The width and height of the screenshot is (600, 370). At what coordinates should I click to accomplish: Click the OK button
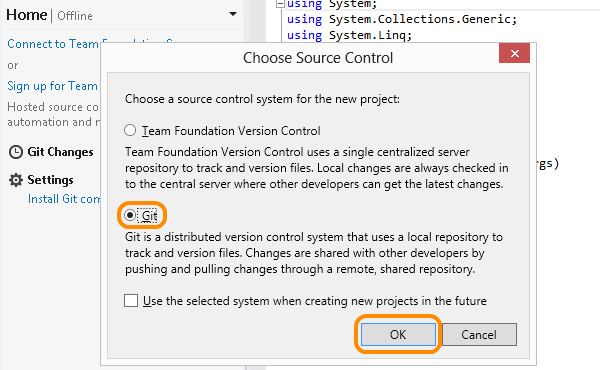click(x=398, y=334)
